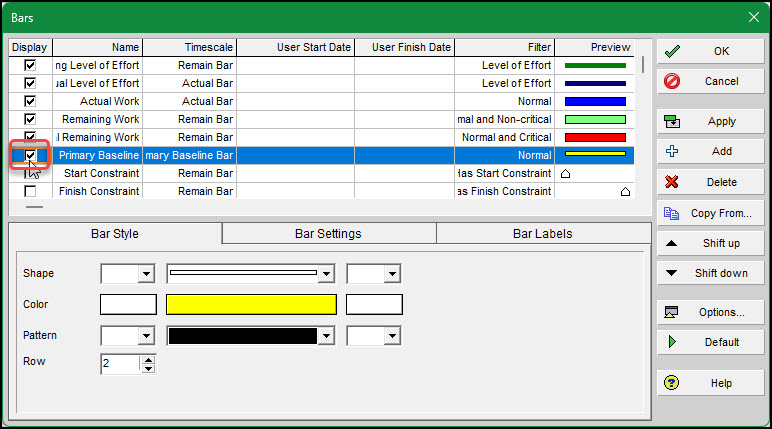Click the green Default play icon

tap(673, 342)
